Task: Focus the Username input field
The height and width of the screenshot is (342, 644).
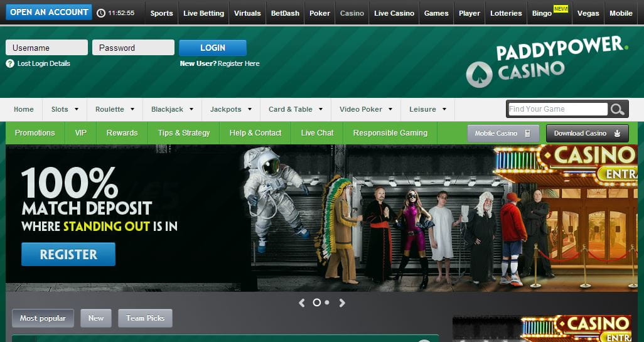Action: [x=47, y=48]
